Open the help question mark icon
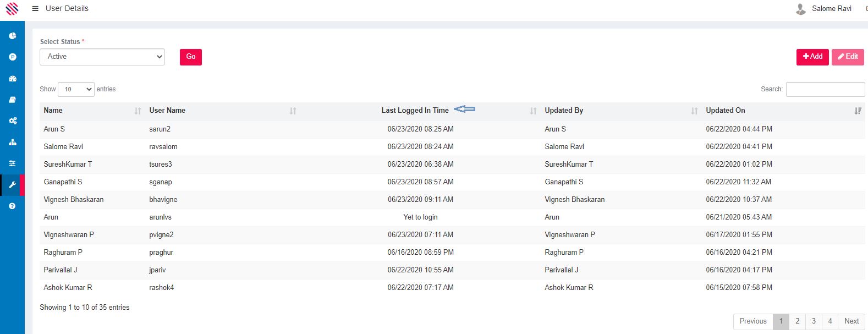This screenshot has height=334, width=868. 12,206
